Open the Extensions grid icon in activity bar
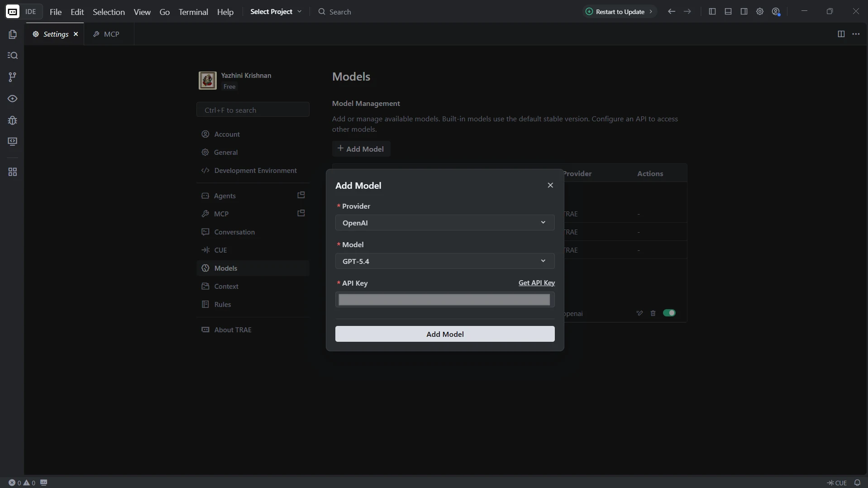Viewport: 868px width, 488px height. (x=12, y=172)
